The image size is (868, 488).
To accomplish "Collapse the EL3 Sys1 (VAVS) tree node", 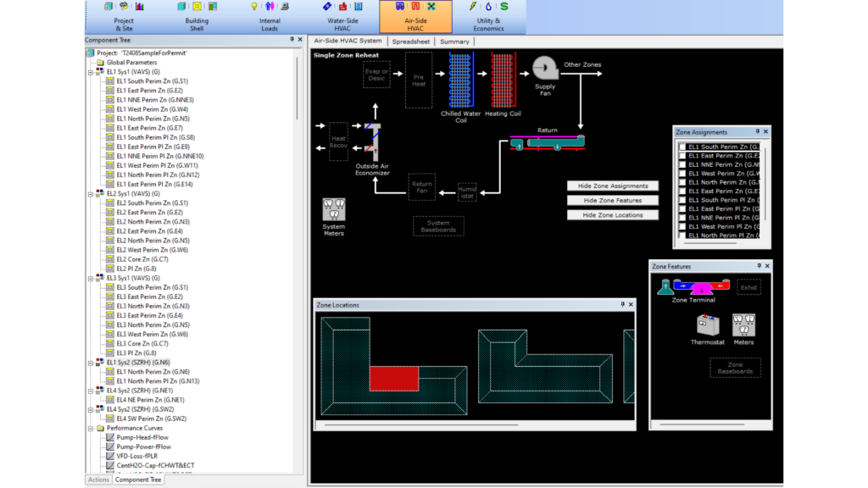I will point(90,278).
